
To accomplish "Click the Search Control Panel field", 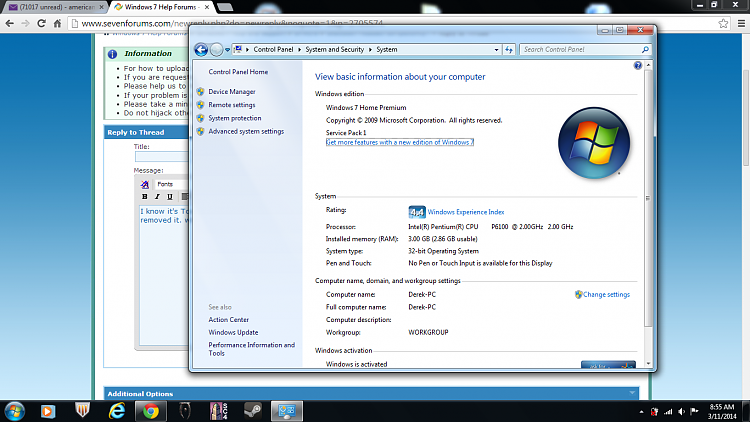I will (580, 49).
